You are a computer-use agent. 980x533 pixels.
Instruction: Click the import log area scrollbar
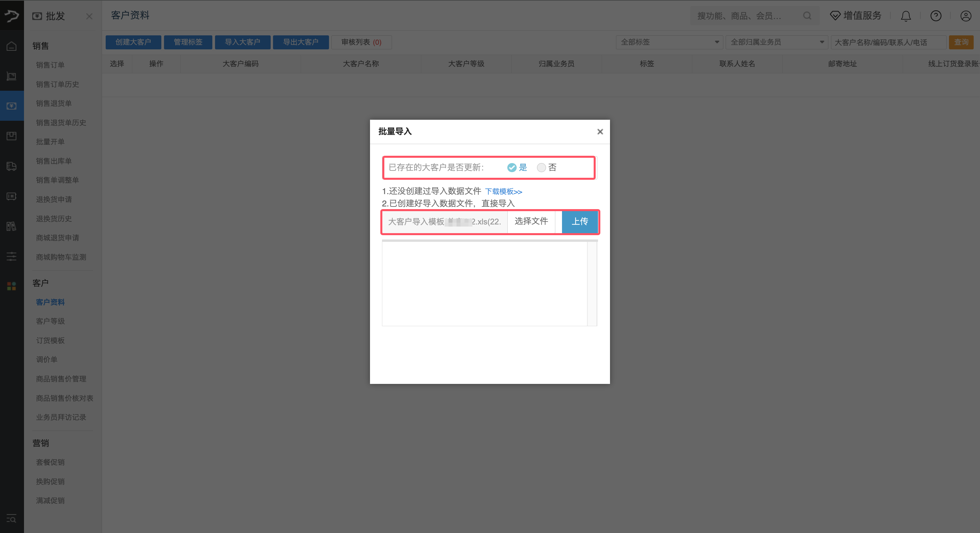[x=592, y=284]
